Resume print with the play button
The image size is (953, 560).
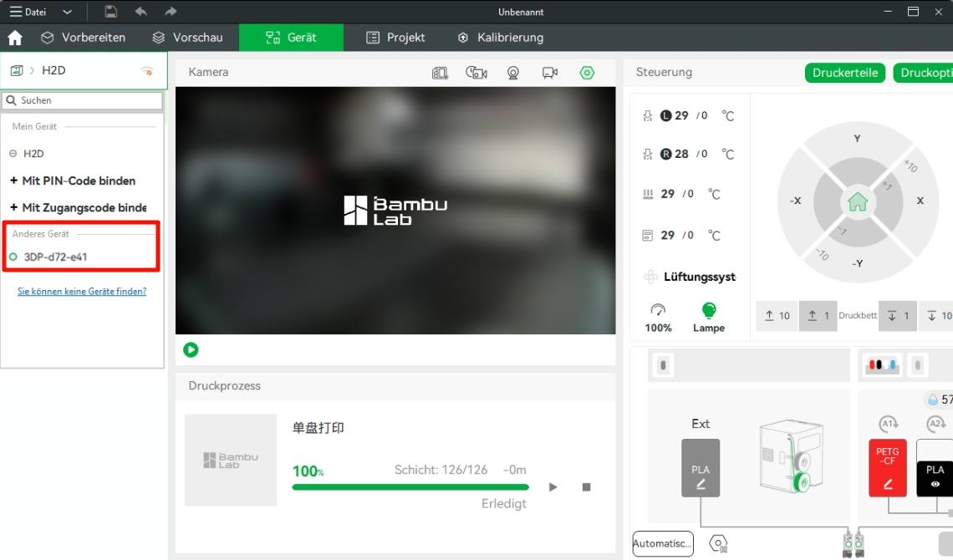[553, 487]
